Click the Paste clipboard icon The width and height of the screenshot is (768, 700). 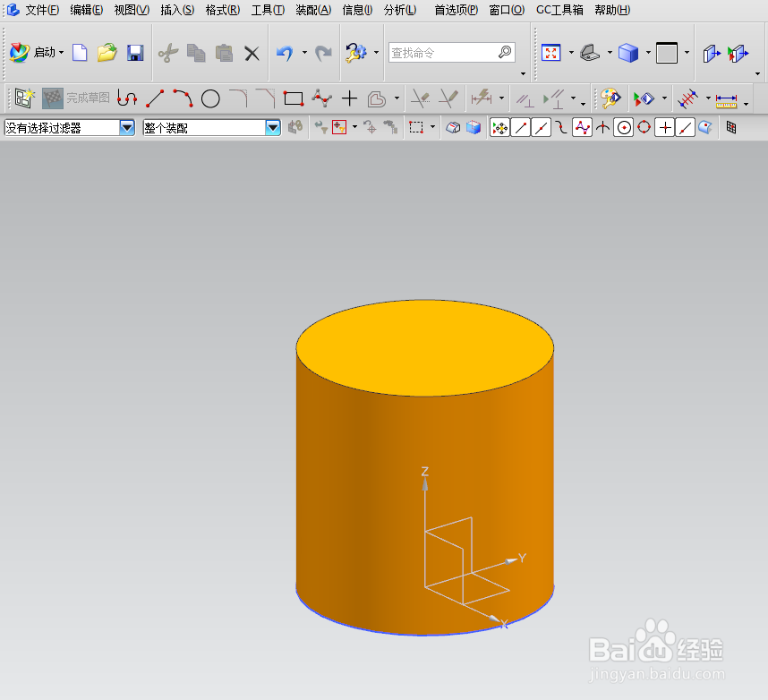224,53
